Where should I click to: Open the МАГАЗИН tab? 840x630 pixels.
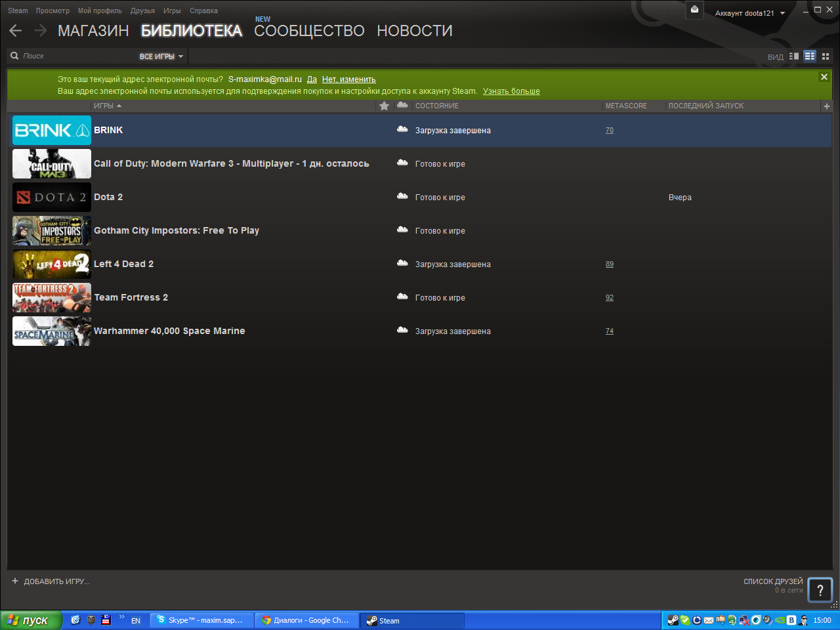[x=93, y=31]
